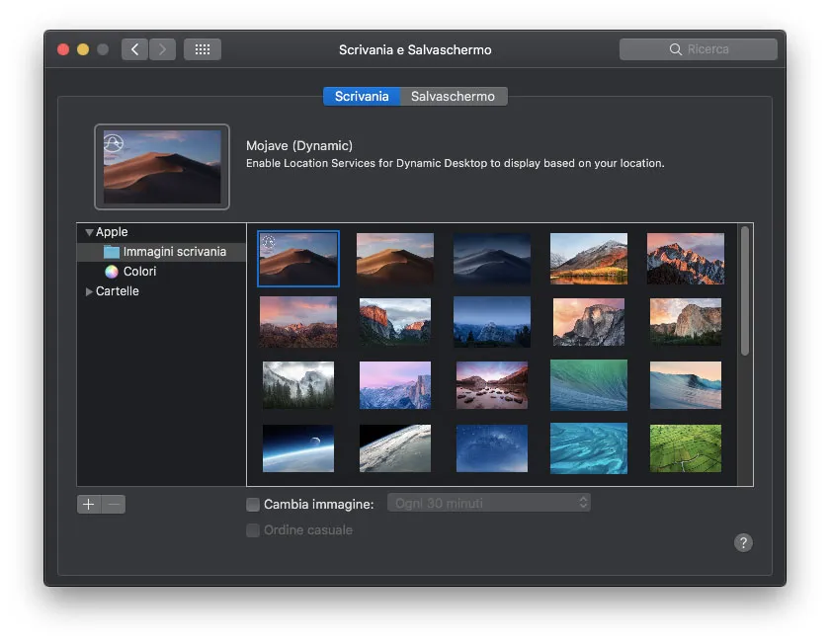
Task: Open help with the question mark icon
Action: pos(743,542)
